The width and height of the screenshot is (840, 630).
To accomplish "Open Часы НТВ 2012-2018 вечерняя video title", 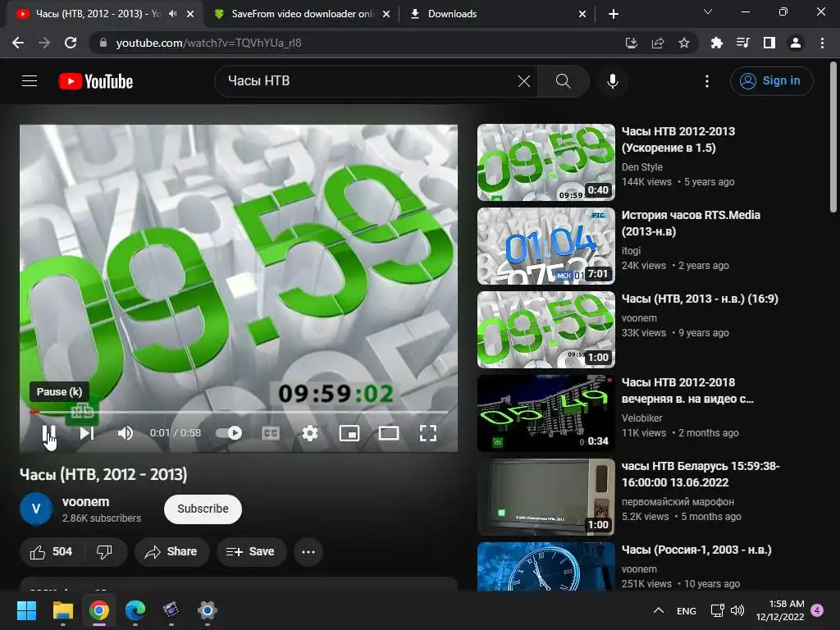I will pos(687,390).
